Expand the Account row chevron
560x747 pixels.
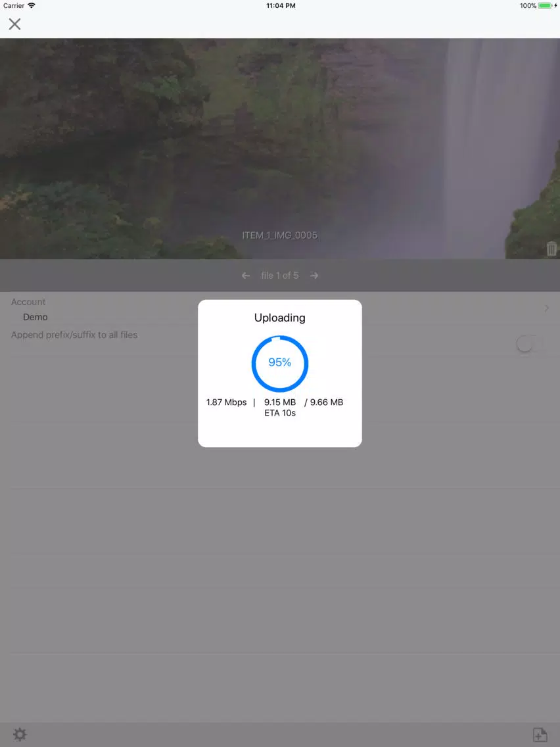[x=547, y=308]
